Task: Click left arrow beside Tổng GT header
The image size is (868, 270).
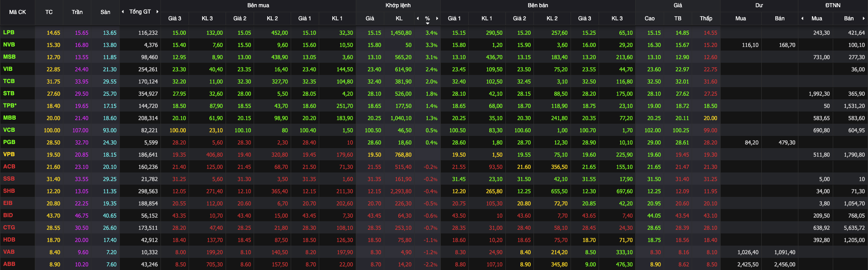Action: tap(123, 12)
